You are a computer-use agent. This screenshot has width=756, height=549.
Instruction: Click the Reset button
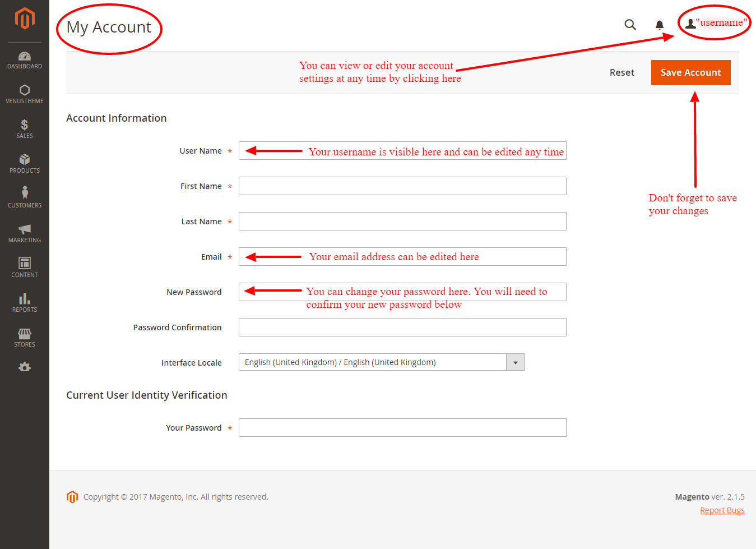click(622, 72)
